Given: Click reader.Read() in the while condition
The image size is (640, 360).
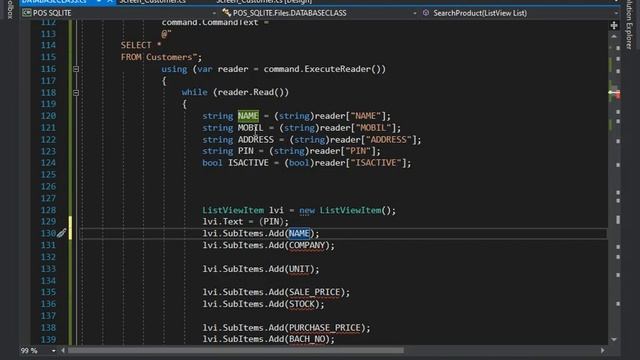Looking at the screenshot, I should pyautogui.click(x=250, y=92).
